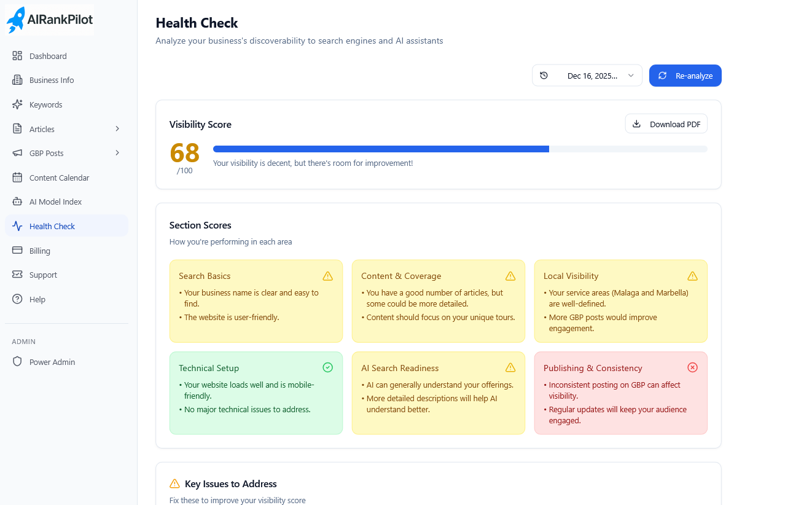
Task: Click the Power Admin shield icon
Action: coord(17,362)
